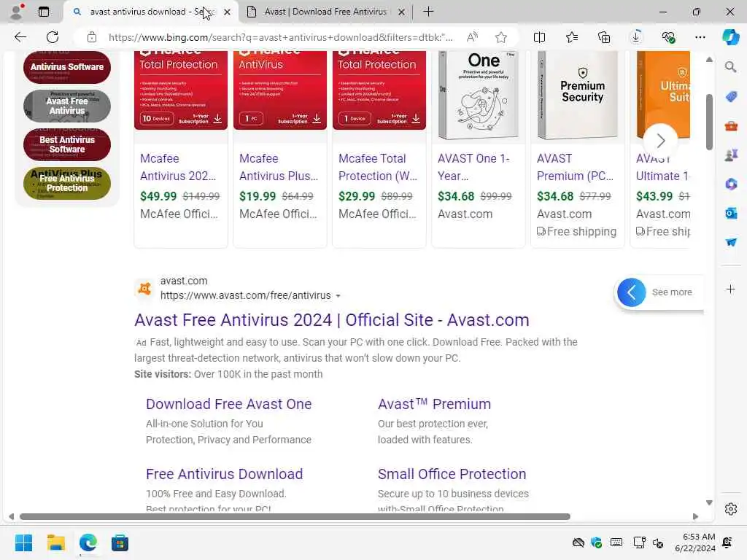The height and width of the screenshot is (560, 747).
Task: Select Antivirus Software related search pill
Action: click(x=66, y=67)
